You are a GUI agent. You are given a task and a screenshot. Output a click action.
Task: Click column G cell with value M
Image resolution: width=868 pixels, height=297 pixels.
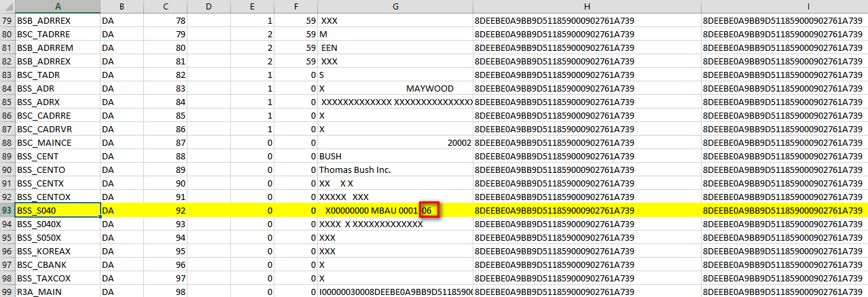(x=395, y=35)
